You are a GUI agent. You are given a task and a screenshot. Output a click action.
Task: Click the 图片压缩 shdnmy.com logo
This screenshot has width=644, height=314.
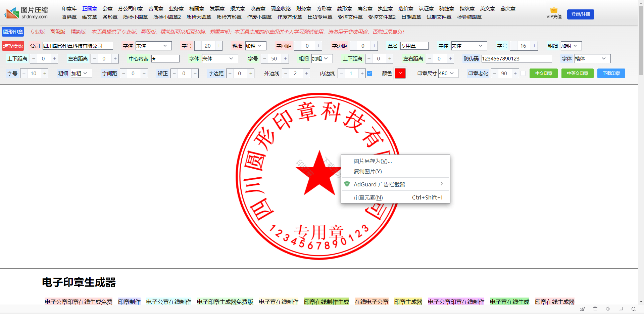pos(26,12)
